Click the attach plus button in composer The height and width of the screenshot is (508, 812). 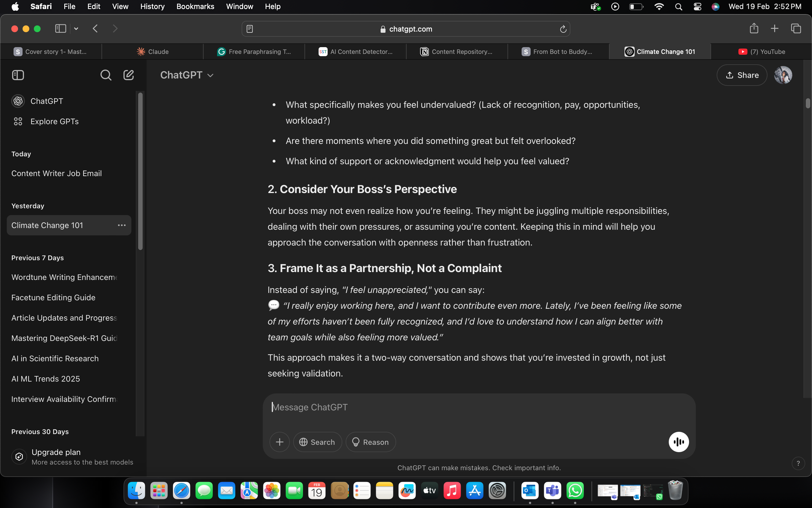(279, 442)
